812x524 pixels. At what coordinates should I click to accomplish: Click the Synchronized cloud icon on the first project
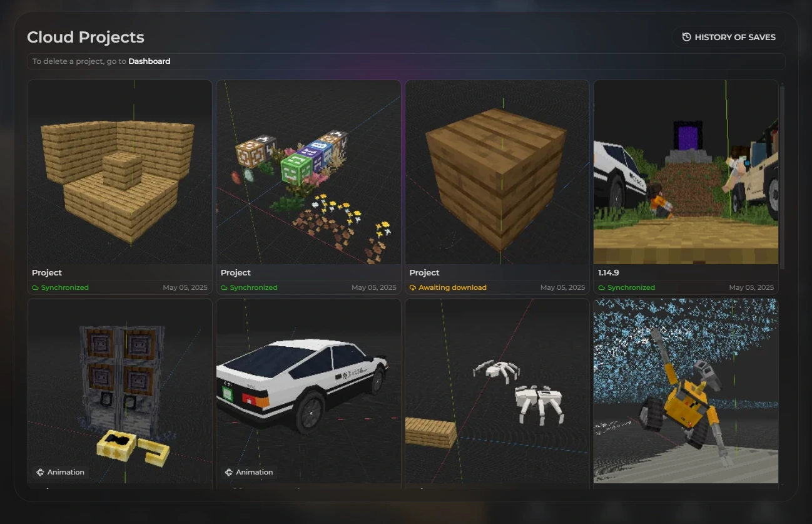36,288
